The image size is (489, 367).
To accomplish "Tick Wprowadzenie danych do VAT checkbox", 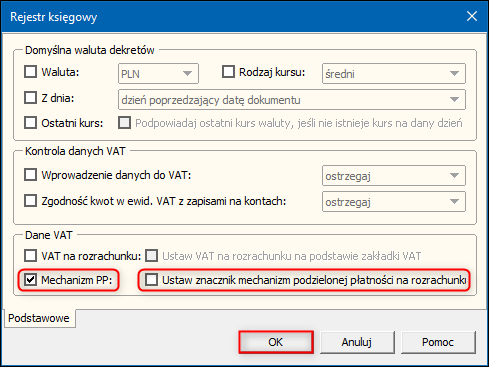I will click(30, 175).
